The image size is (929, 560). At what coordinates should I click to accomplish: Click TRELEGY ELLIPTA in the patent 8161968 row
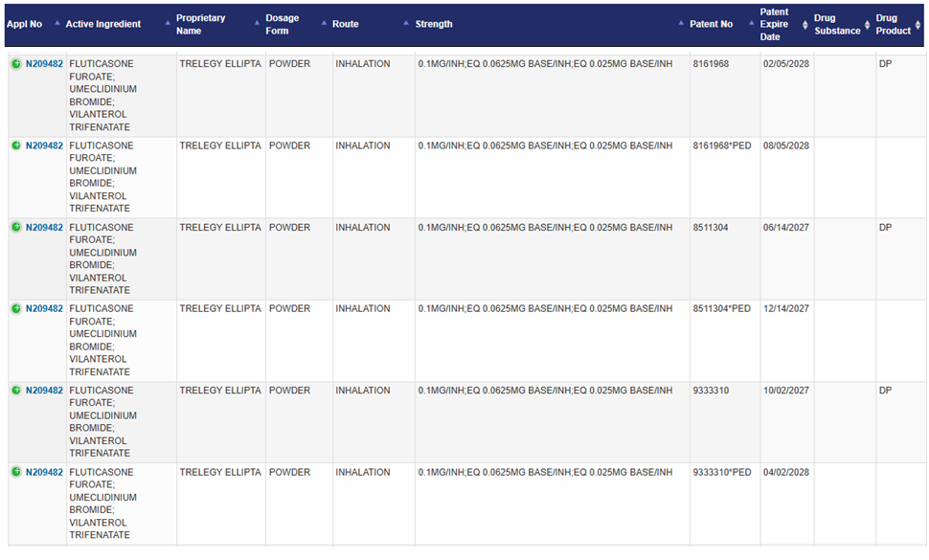(x=220, y=64)
